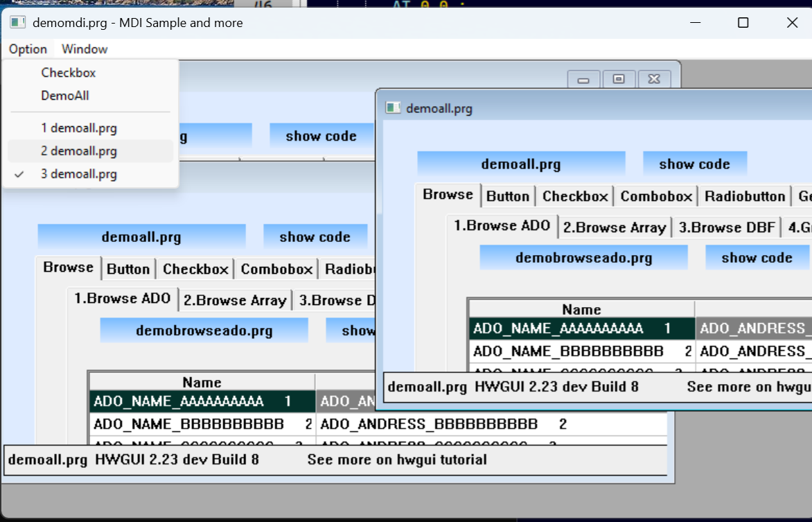Viewport: 812px width, 522px height.
Task: Choose DemoAll from the Option menu
Action: click(x=65, y=96)
